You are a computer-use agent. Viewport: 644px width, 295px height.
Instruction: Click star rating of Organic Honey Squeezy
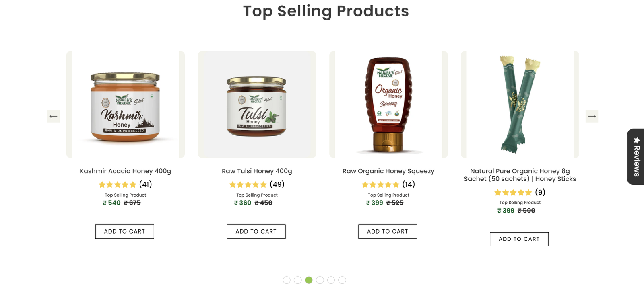coord(380,184)
